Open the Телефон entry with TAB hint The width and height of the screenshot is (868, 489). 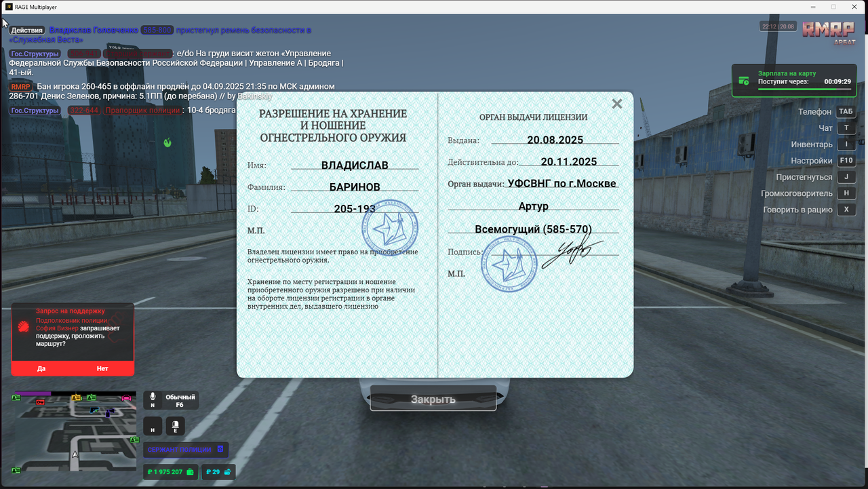(846, 111)
